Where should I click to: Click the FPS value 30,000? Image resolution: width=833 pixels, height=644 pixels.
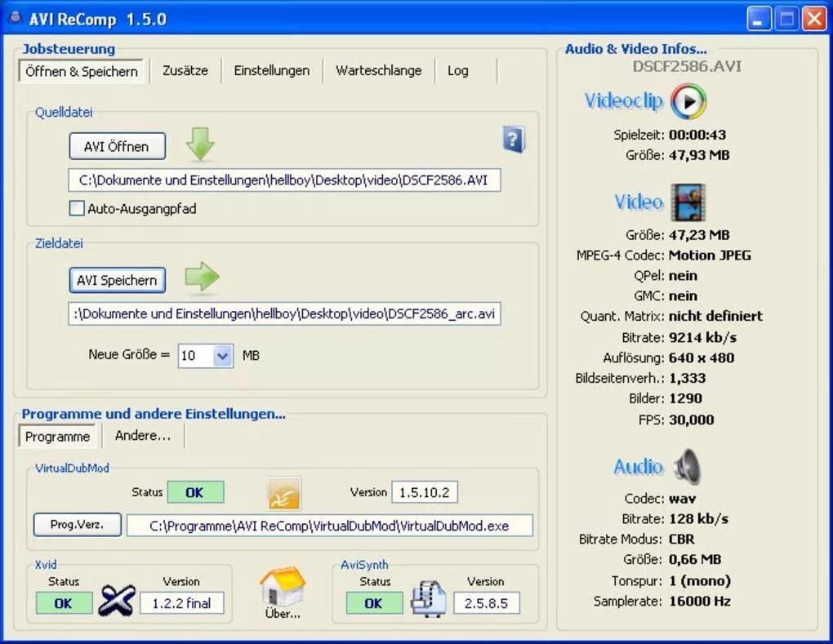click(x=691, y=420)
